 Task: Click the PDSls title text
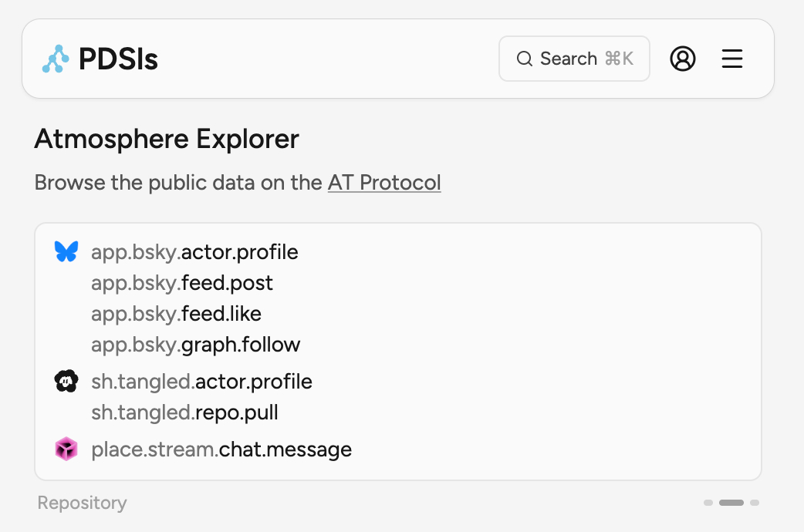tap(118, 59)
